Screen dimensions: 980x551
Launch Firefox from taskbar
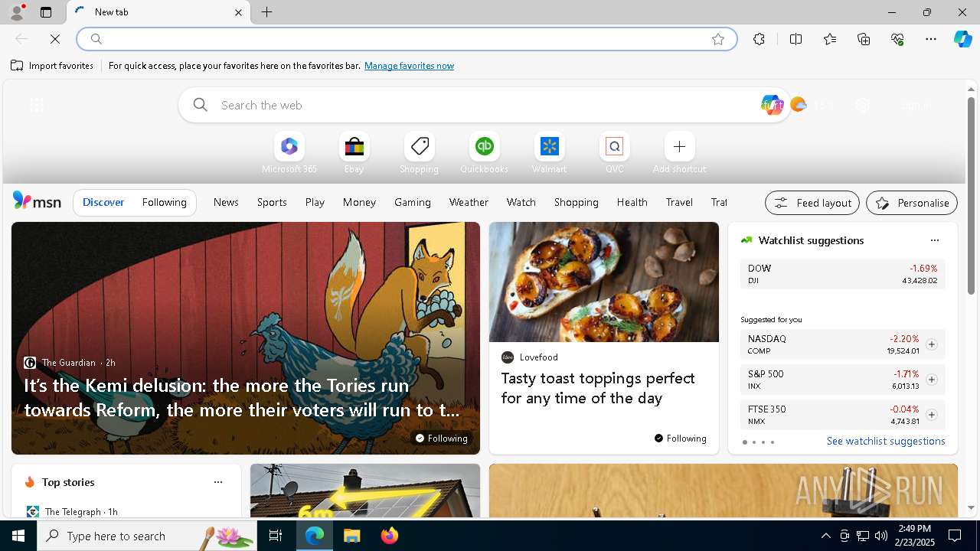389,536
